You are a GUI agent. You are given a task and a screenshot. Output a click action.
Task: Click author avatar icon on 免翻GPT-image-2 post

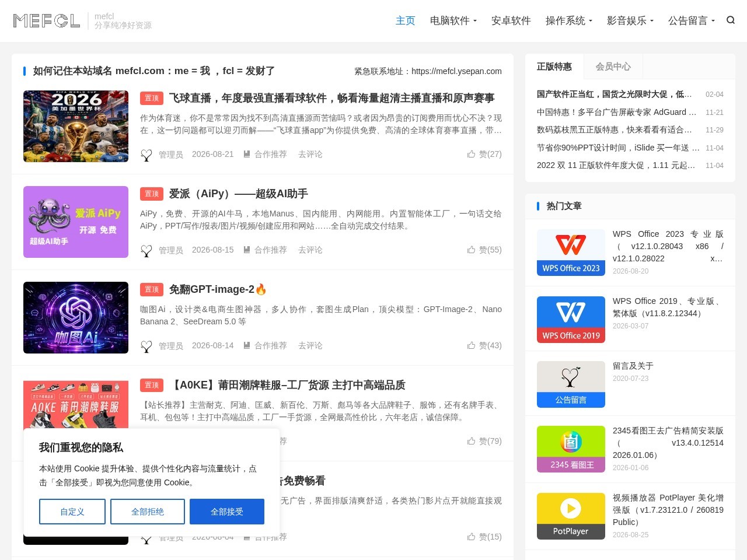[x=146, y=346]
